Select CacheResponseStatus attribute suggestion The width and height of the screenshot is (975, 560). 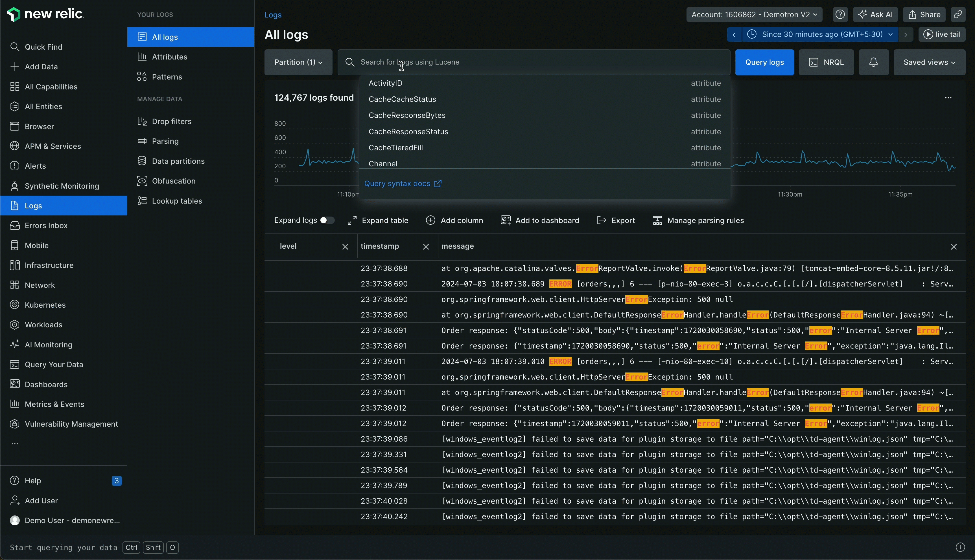click(408, 131)
